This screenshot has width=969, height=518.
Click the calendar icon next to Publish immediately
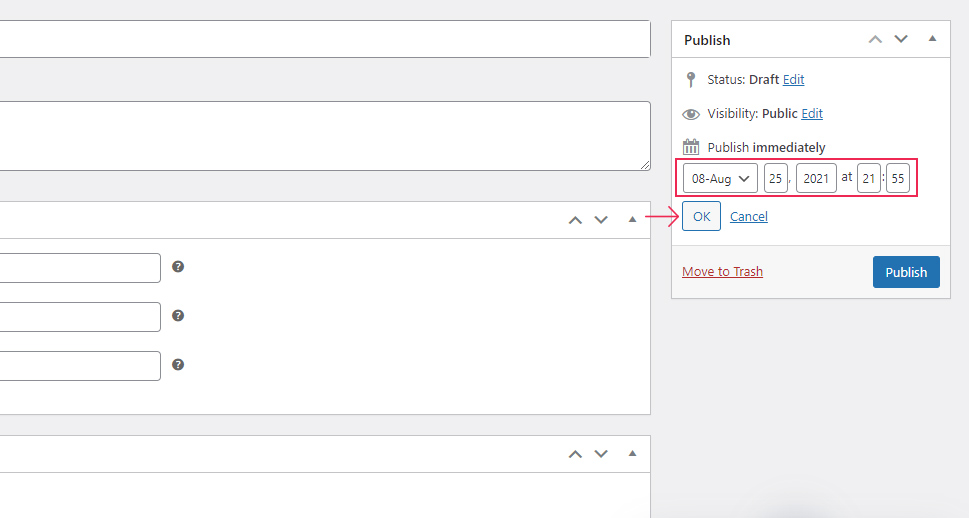point(691,147)
